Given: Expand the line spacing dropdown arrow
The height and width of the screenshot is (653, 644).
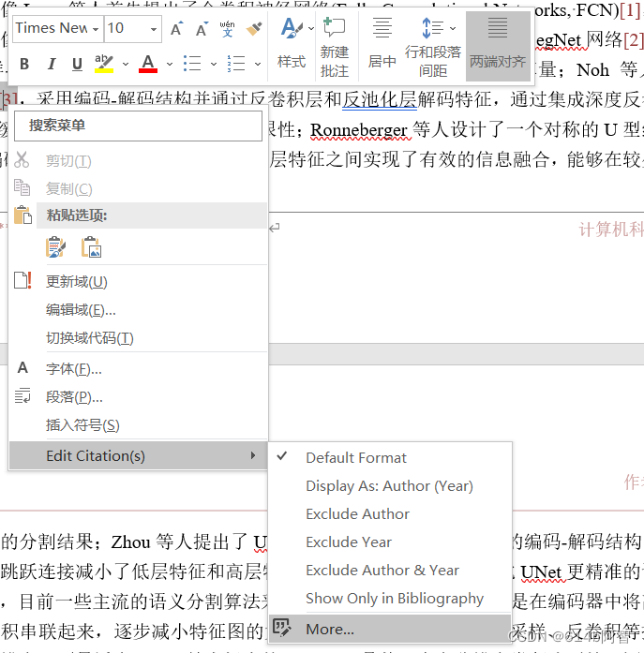Looking at the screenshot, I should 453,28.
